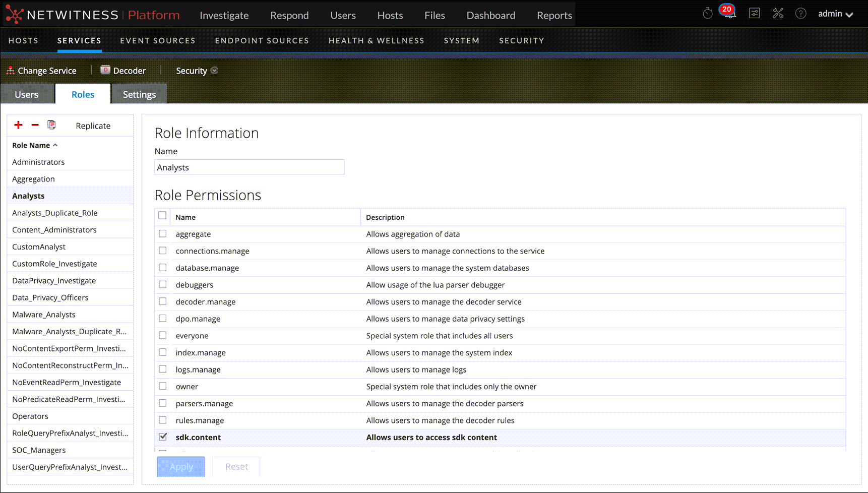The height and width of the screenshot is (493, 868).
Task: Click the tasks list icon in header
Action: (754, 14)
